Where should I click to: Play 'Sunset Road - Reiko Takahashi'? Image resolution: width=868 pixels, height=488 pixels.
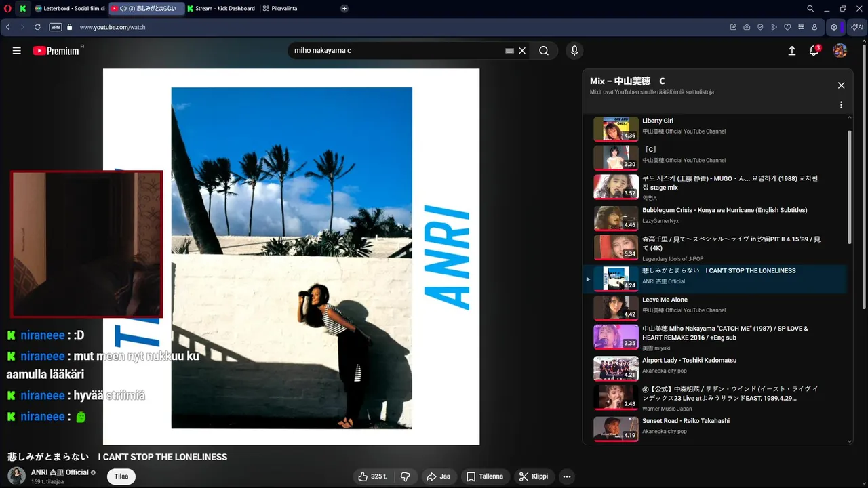click(715, 428)
